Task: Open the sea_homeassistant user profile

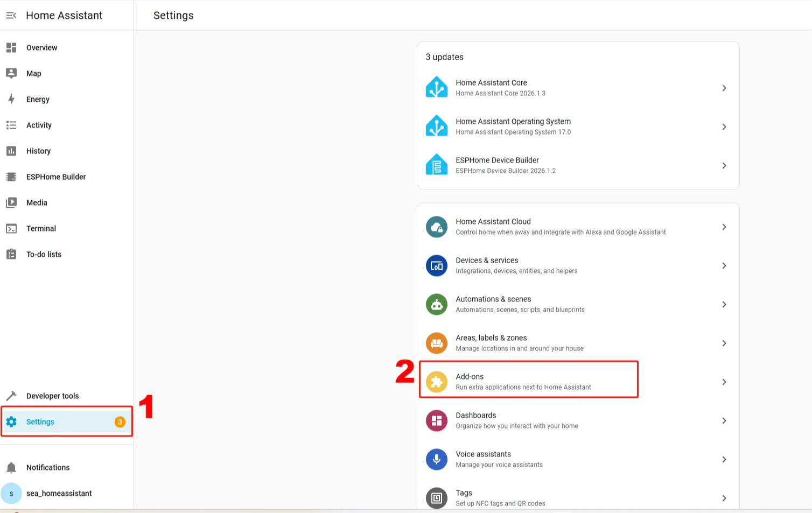Action: pyautogui.click(x=59, y=494)
